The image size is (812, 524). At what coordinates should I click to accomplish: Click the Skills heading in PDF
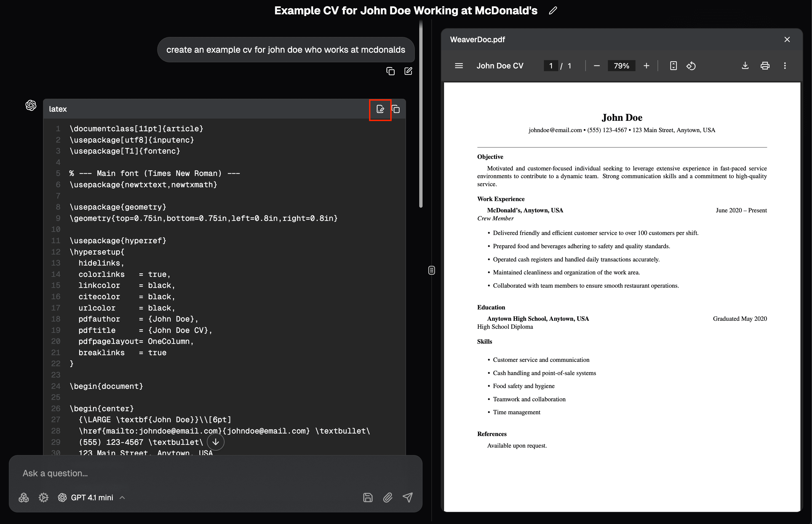[485, 342]
